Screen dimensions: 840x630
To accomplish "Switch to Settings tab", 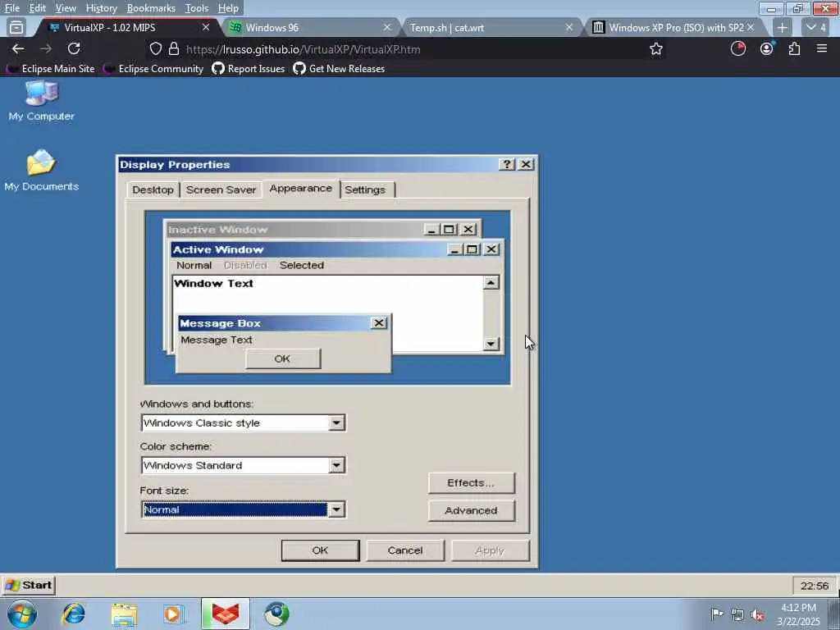I will [365, 189].
